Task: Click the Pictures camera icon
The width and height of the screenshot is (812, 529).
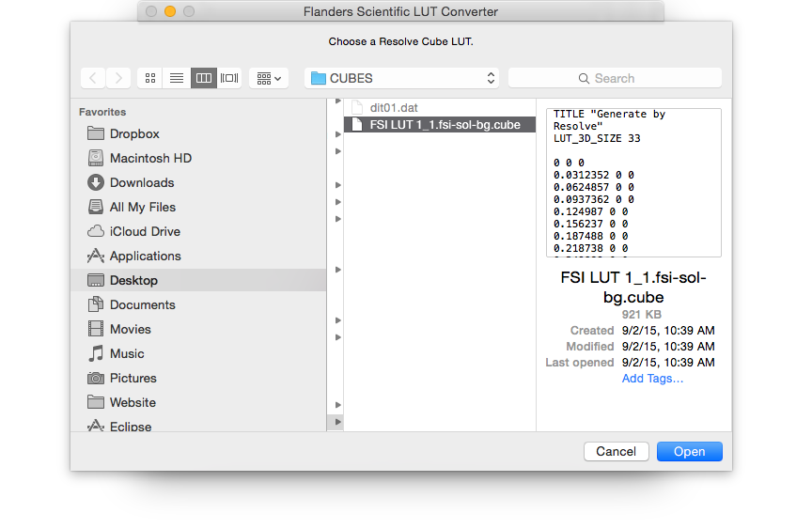Action: click(95, 378)
